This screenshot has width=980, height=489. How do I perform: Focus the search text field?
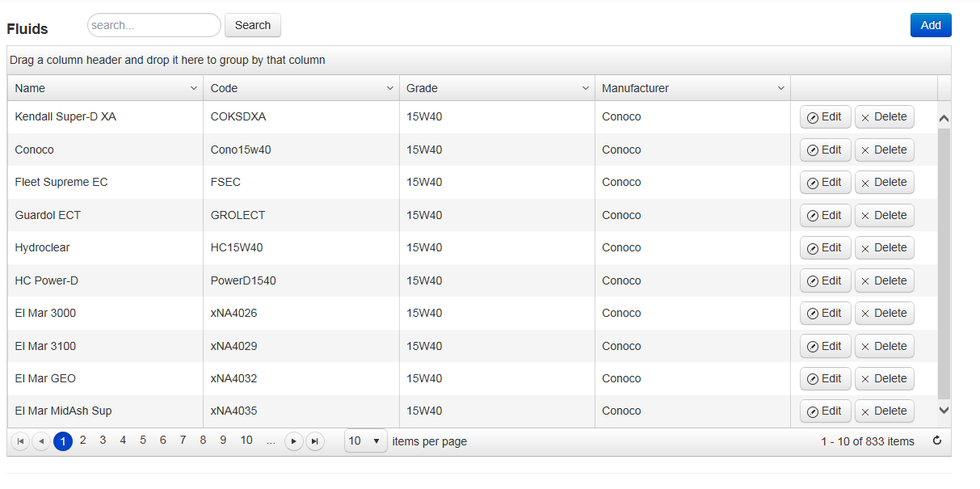point(154,25)
